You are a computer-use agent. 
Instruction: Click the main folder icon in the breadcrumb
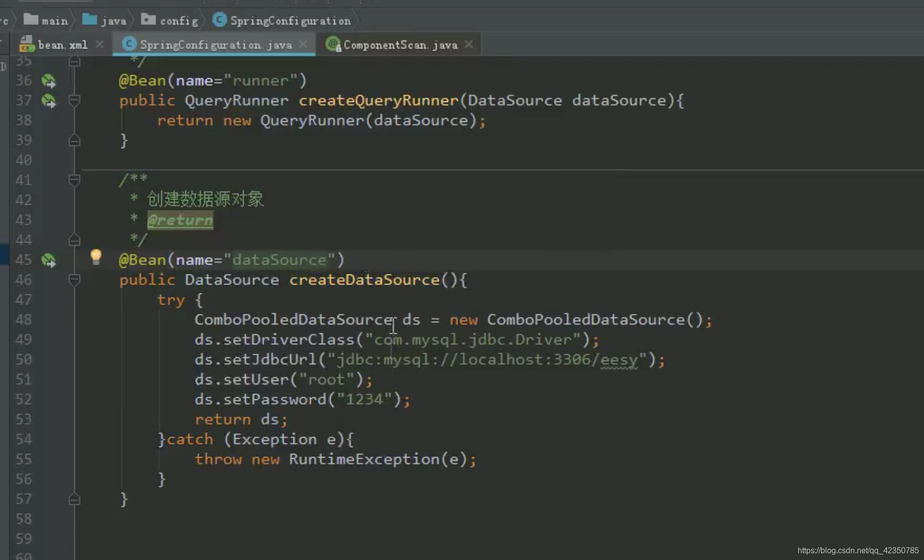point(31,19)
